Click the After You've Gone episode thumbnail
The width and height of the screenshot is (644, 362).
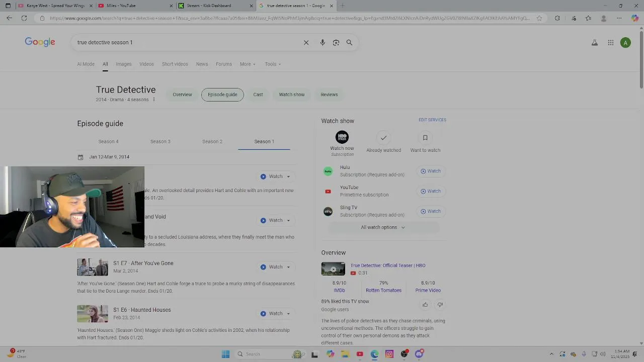93,267
